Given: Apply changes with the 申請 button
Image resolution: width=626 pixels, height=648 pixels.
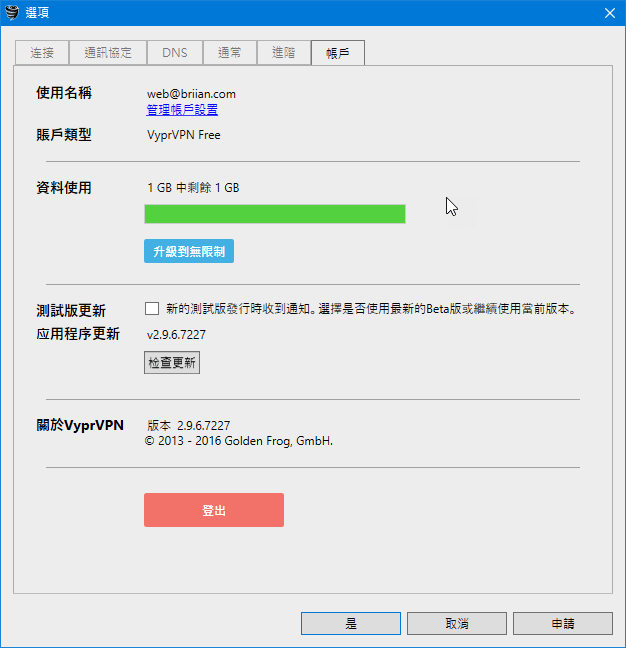Looking at the screenshot, I should click(x=563, y=623).
